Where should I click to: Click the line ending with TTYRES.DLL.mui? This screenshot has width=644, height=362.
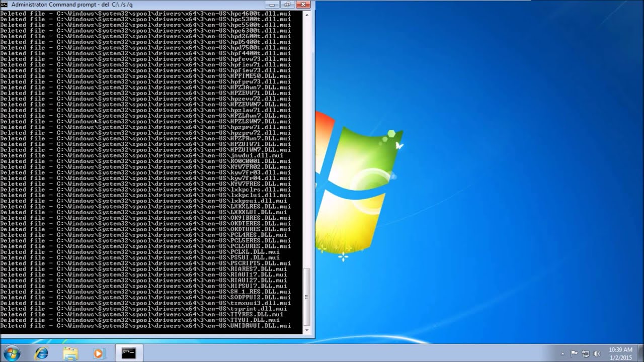pyautogui.click(x=142, y=314)
